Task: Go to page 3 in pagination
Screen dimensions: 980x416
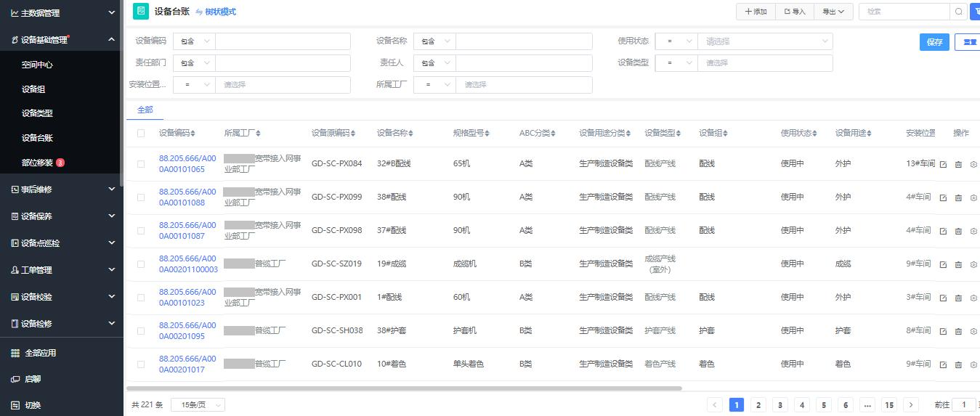Action: 779,405
